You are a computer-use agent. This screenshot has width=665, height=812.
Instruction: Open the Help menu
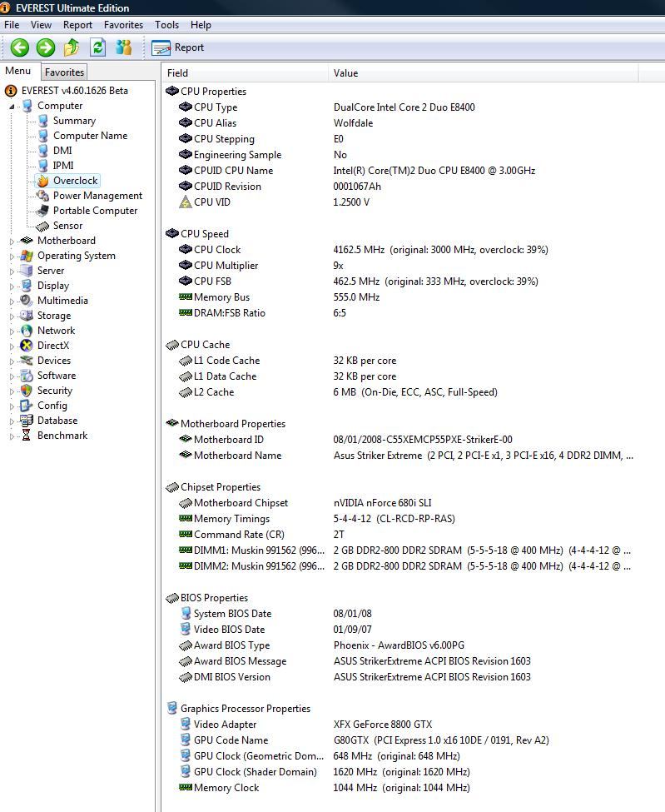click(201, 25)
